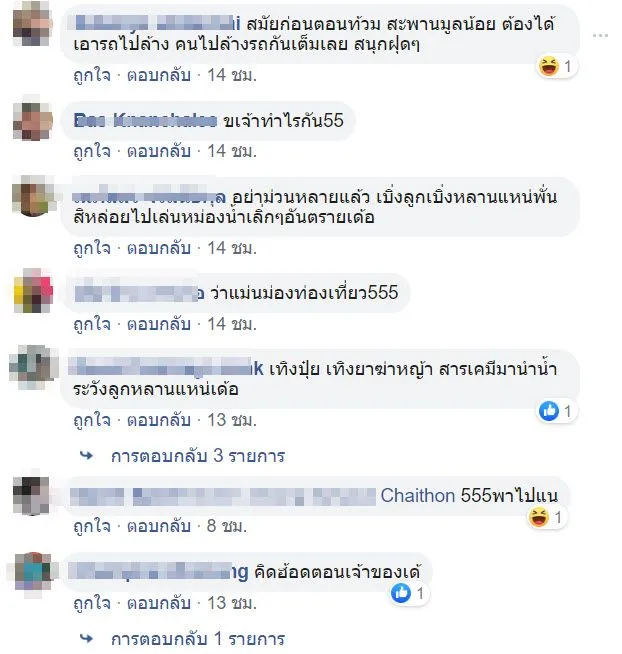Open the profile picture beside ว่าแม่นม่องท่องเที่ยว555

33,292
